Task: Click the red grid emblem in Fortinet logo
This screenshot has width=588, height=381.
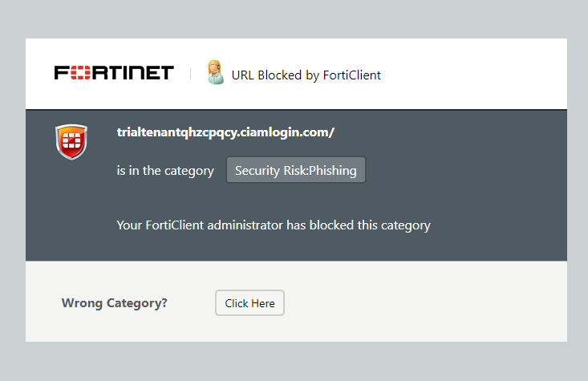Action: [80, 73]
